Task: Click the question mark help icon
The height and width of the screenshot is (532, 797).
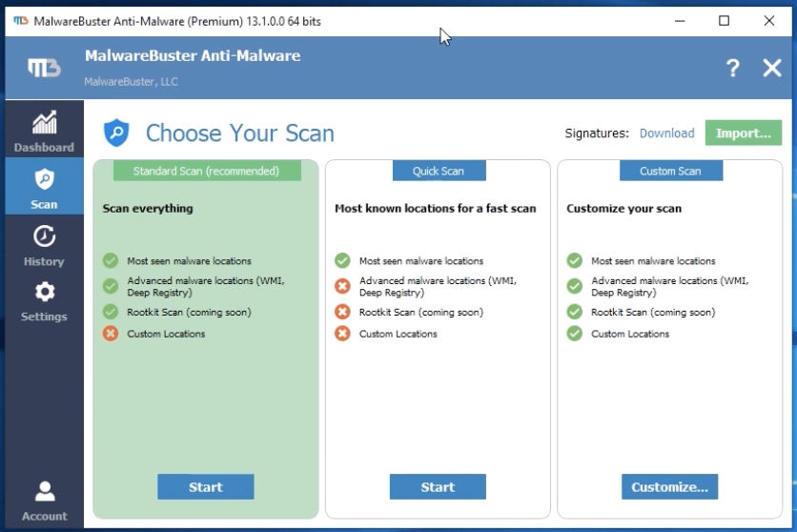Action: click(x=732, y=68)
